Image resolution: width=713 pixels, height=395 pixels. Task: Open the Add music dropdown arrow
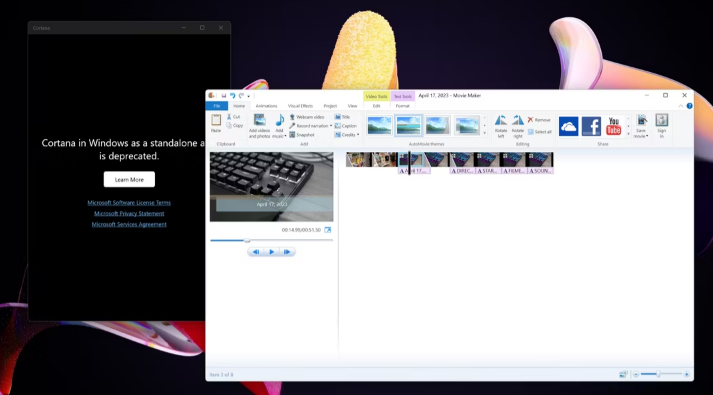pyautogui.click(x=286, y=136)
